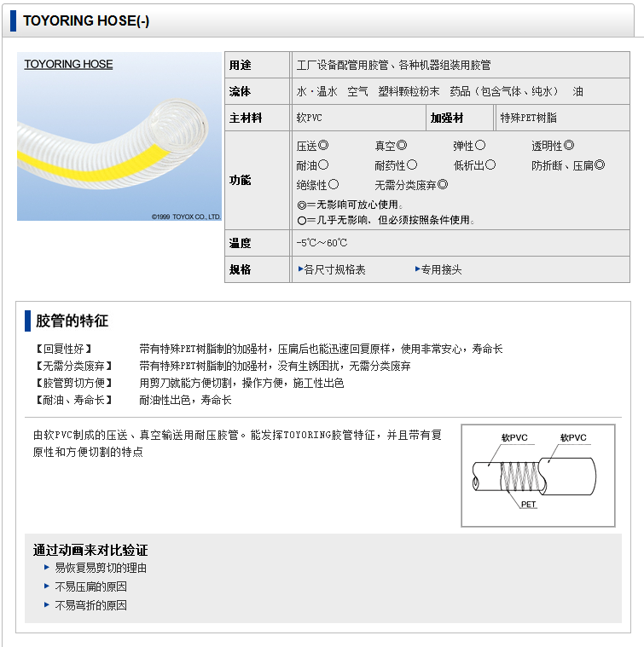Click the 耐油性出色，寿命长 description

[185, 400]
